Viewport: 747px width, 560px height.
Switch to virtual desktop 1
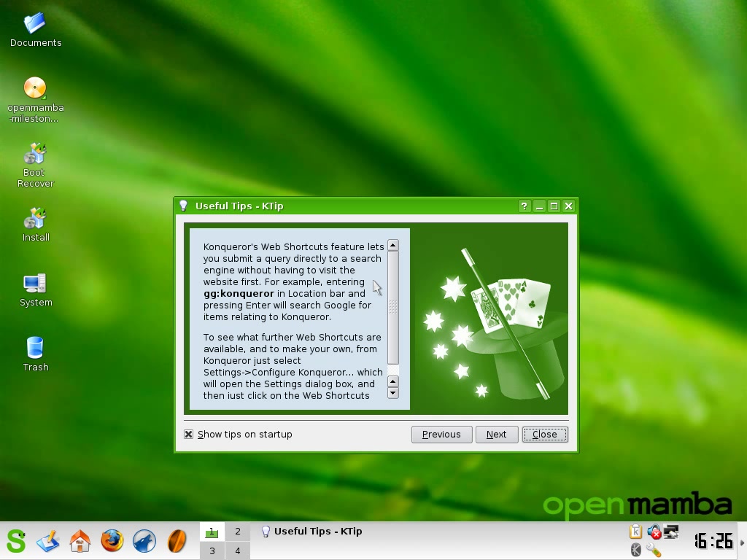click(x=212, y=532)
